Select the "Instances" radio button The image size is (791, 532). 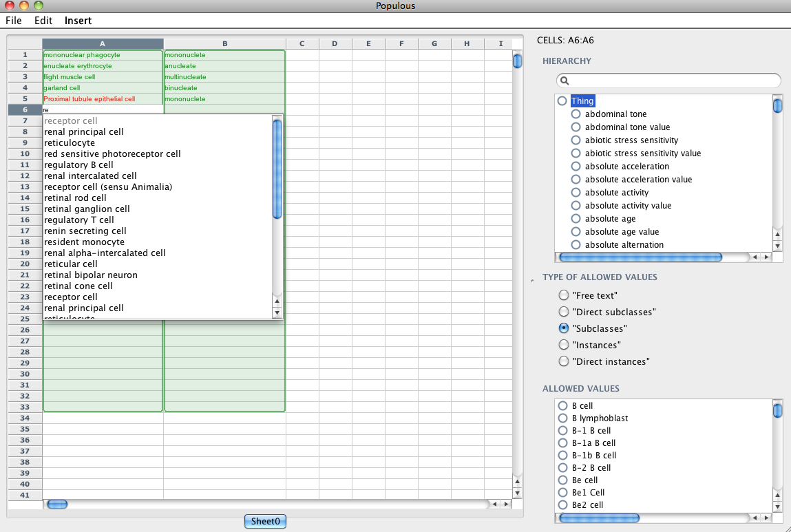click(564, 345)
